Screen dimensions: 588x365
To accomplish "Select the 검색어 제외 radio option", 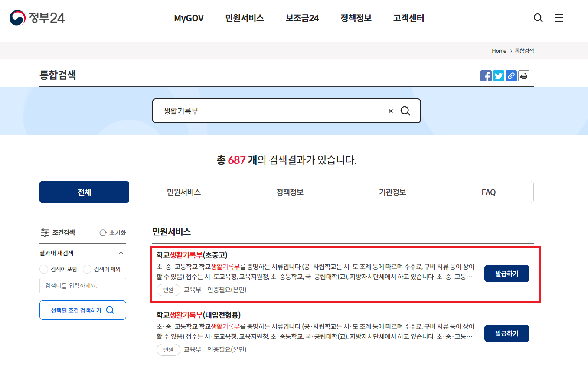I will [x=87, y=269].
